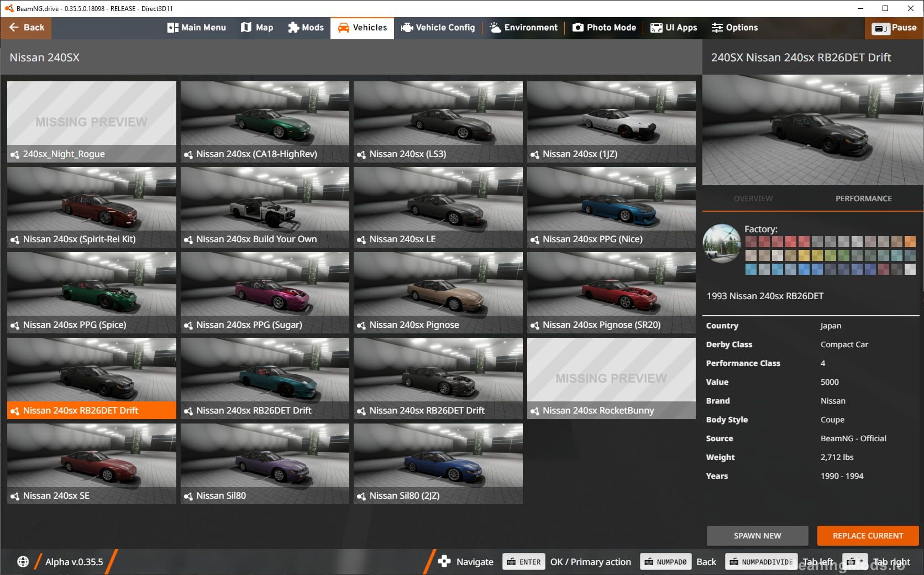Click the '1990 - 1994' years value
The height and width of the screenshot is (575, 924).
click(x=842, y=476)
